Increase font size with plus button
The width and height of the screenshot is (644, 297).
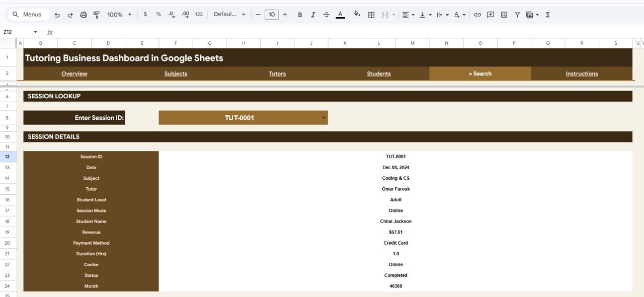pos(285,15)
